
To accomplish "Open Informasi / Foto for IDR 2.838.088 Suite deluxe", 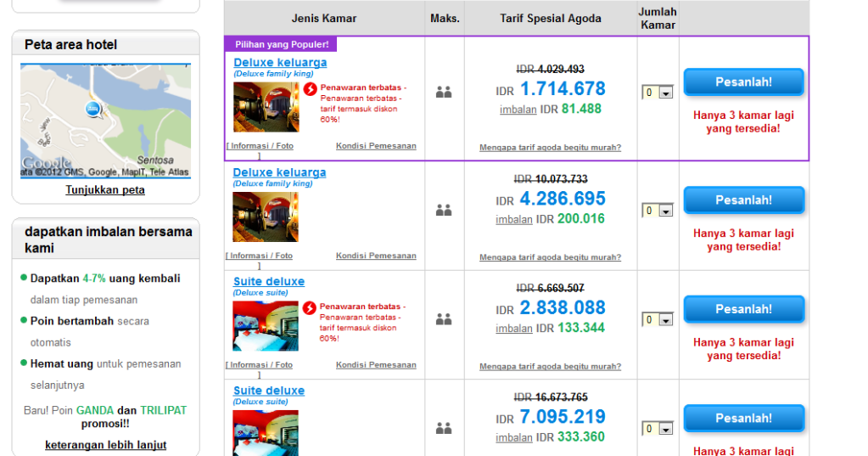I will coord(260,364).
